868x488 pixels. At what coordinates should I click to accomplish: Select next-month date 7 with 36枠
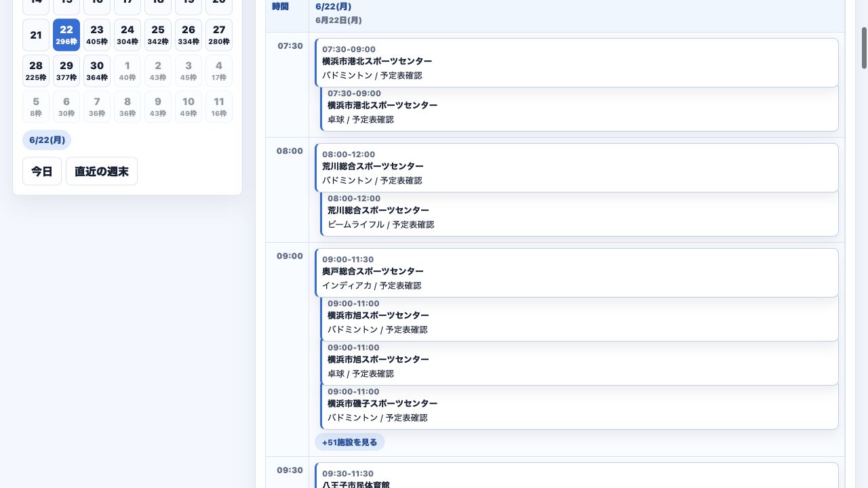pos(97,106)
